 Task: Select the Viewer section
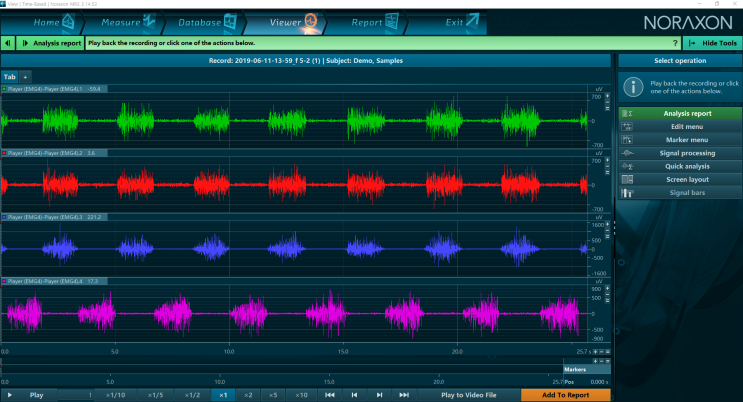287,22
